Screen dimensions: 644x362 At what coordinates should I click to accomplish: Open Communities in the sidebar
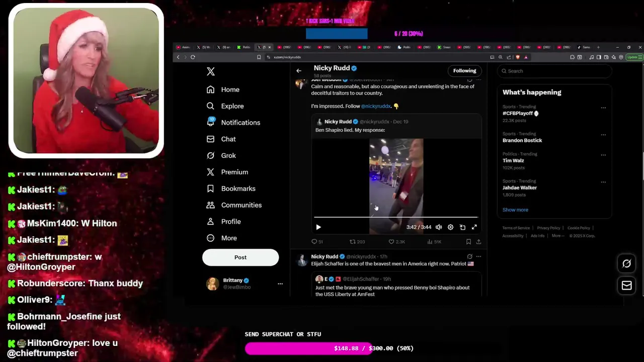[234, 205]
